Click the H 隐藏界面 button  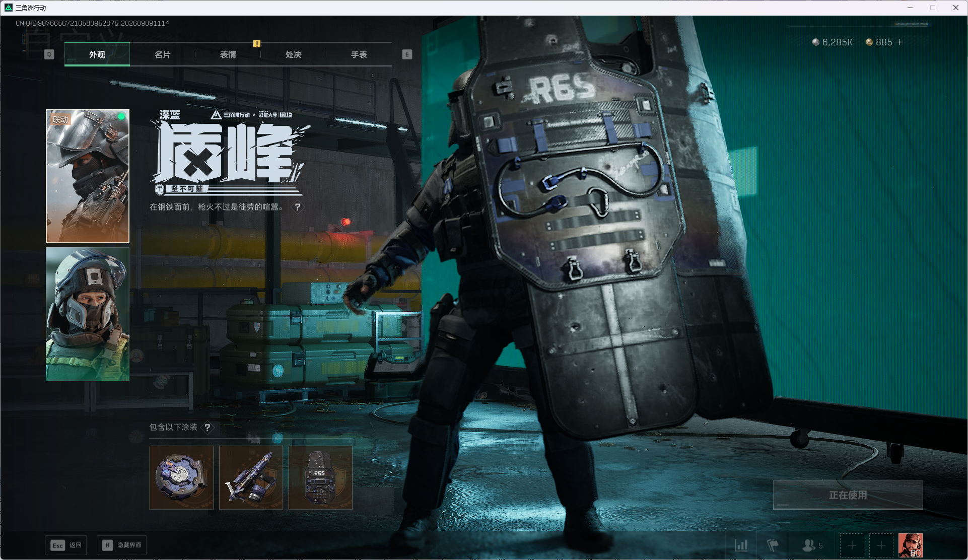(121, 545)
